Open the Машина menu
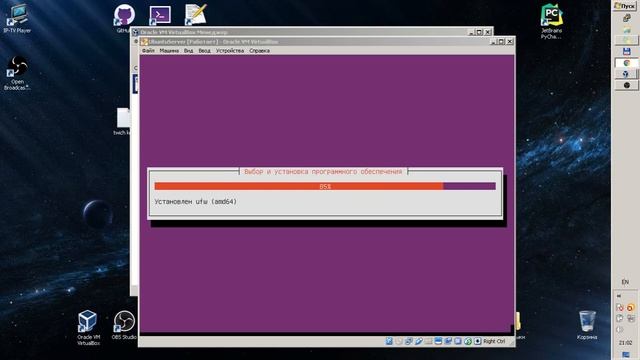This screenshot has height=360, width=640. [169, 51]
